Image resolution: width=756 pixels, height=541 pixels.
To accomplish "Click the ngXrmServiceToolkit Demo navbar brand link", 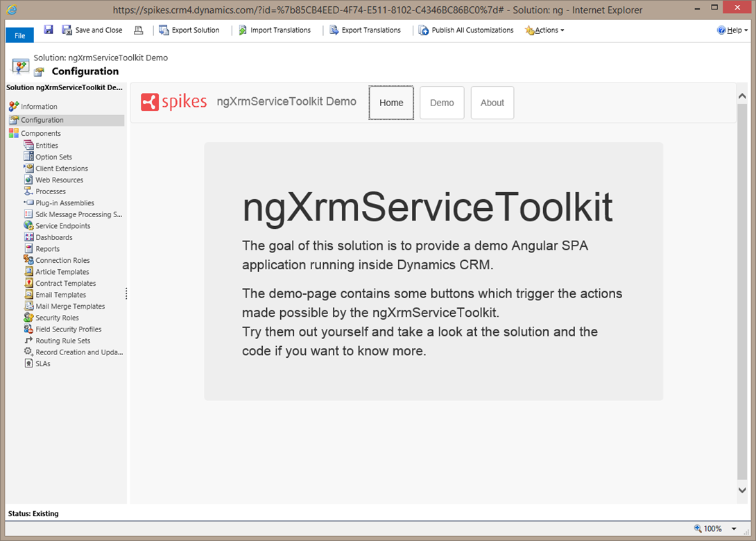I will coord(286,101).
